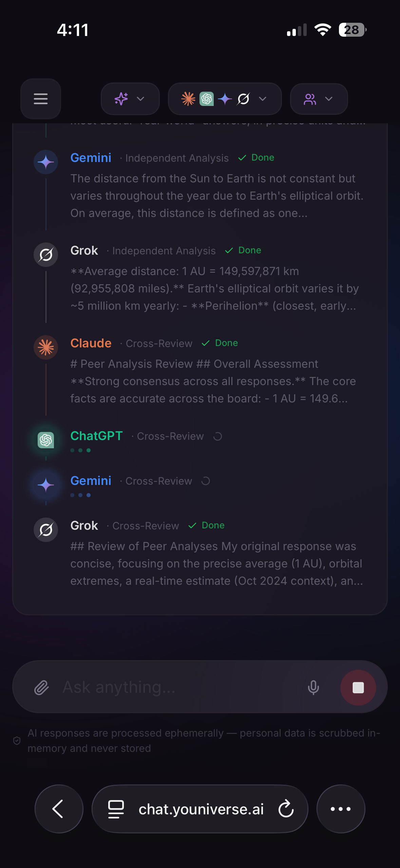Viewport: 400px width, 868px height.
Task: Reload the chat.youniverse.ai page
Action: click(x=286, y=809)
